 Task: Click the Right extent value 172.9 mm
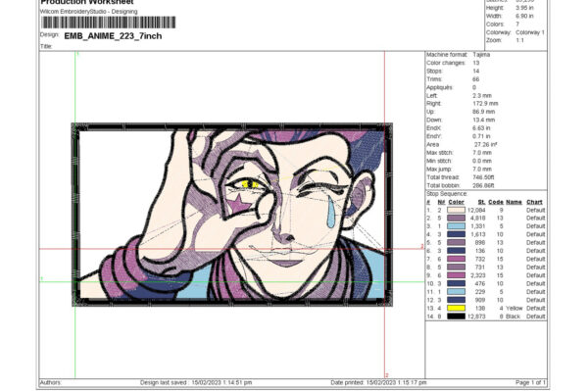point(485,104)
